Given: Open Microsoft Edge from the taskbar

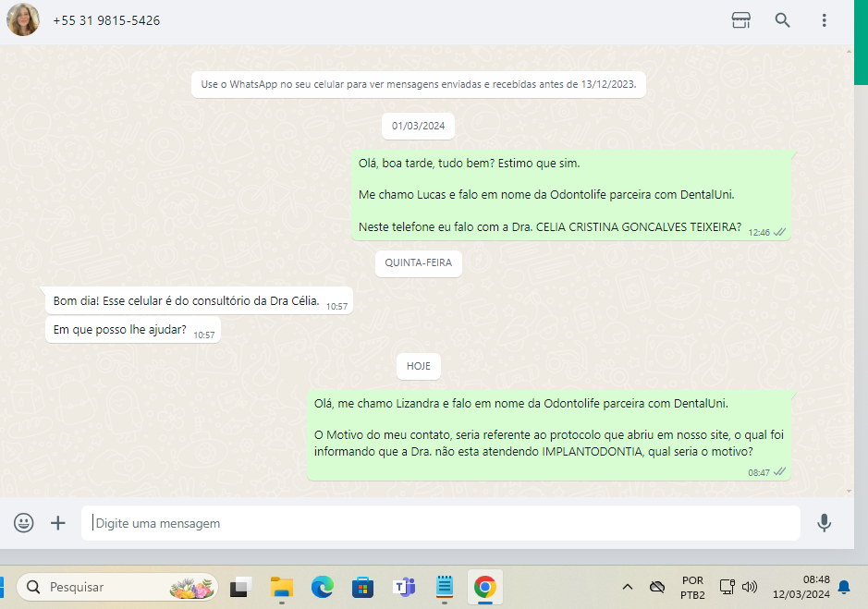Looking at the screenshot, I should 323,587.
